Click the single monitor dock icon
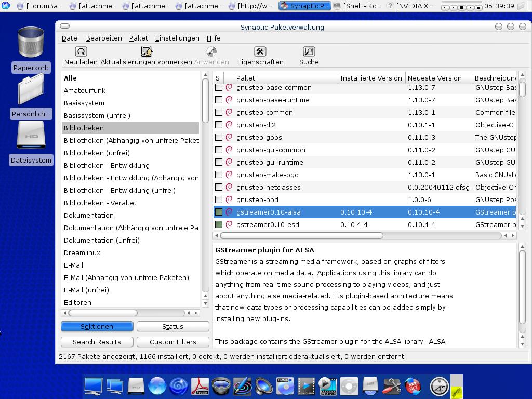The height and width of the screenshot is (399, 532). point(94,386)
